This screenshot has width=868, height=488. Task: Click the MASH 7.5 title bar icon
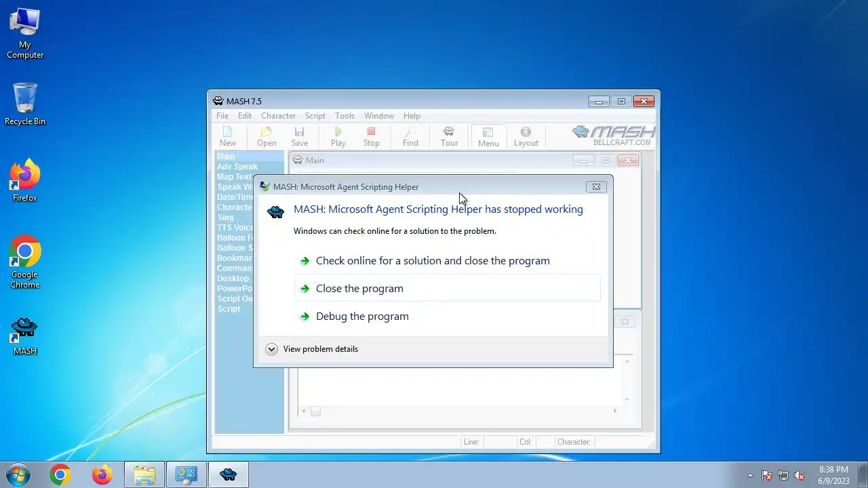tap(218, 101)
